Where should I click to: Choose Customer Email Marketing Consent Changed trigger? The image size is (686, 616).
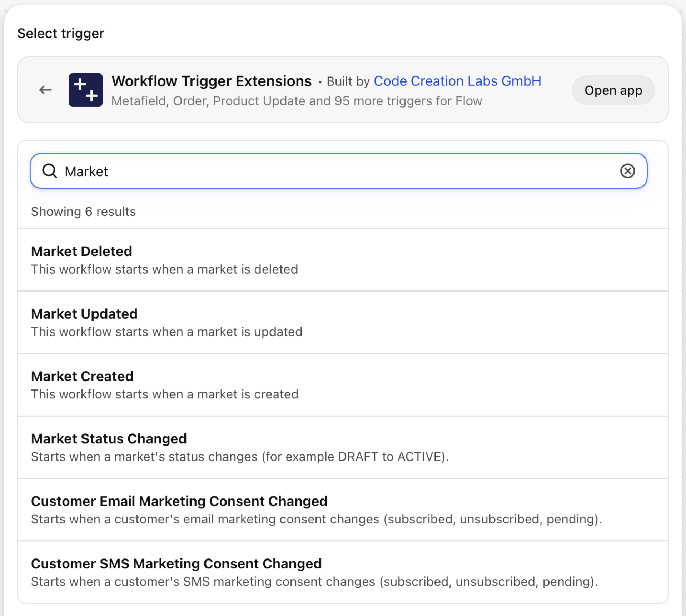point(343,510)
